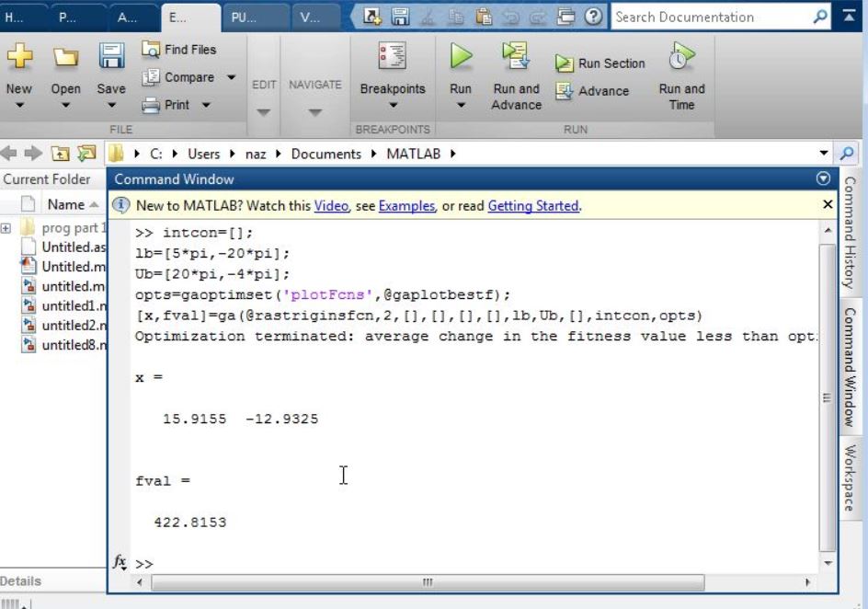
Task: Click the Run Section icon
Action: (x=565, y=63)
